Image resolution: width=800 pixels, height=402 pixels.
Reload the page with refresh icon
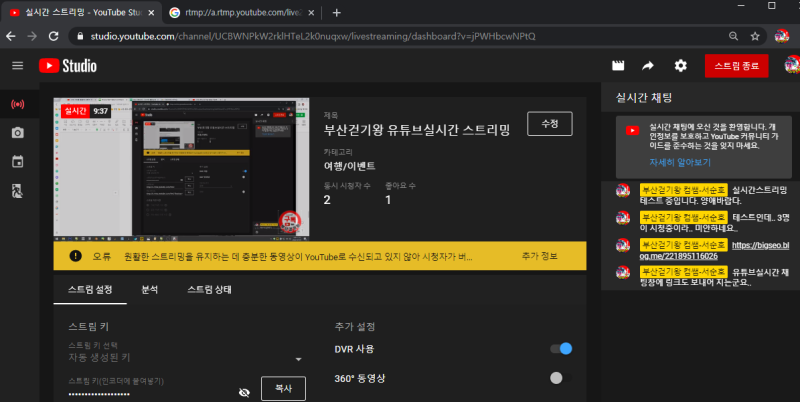click(54, 36)
